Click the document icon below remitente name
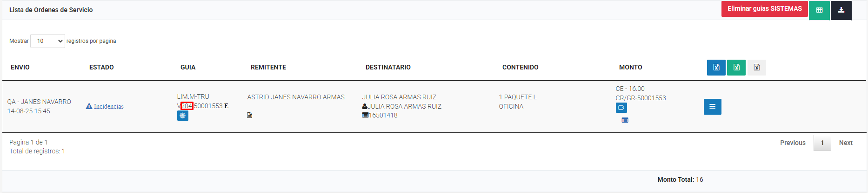This screenshot has width=868, height=193. [x=250, y=115]
